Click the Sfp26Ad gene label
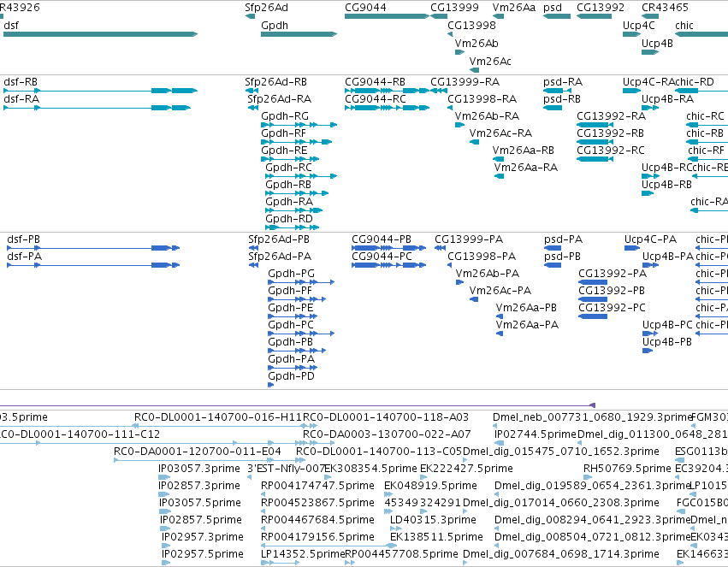 click(x=267, y=8)
